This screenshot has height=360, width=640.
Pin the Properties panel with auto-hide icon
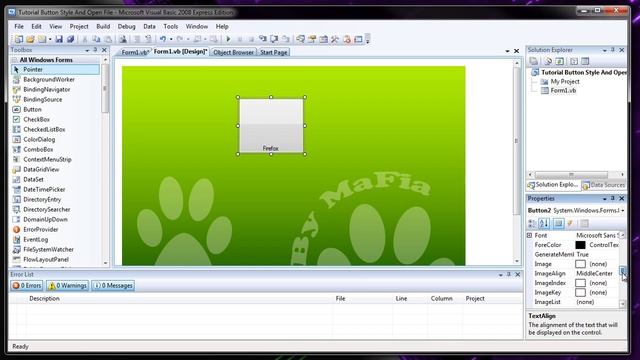pos(613,198)
